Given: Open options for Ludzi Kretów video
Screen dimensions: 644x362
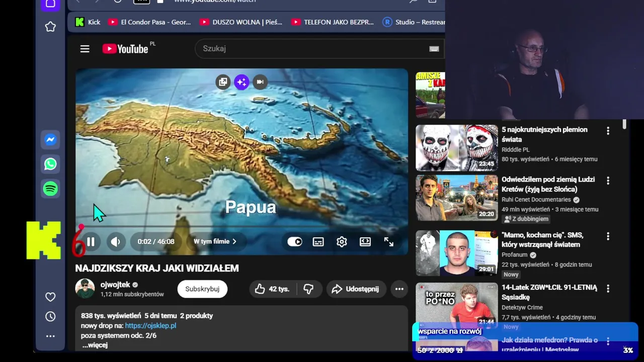Looking at the screenshot, I should 608,180.
